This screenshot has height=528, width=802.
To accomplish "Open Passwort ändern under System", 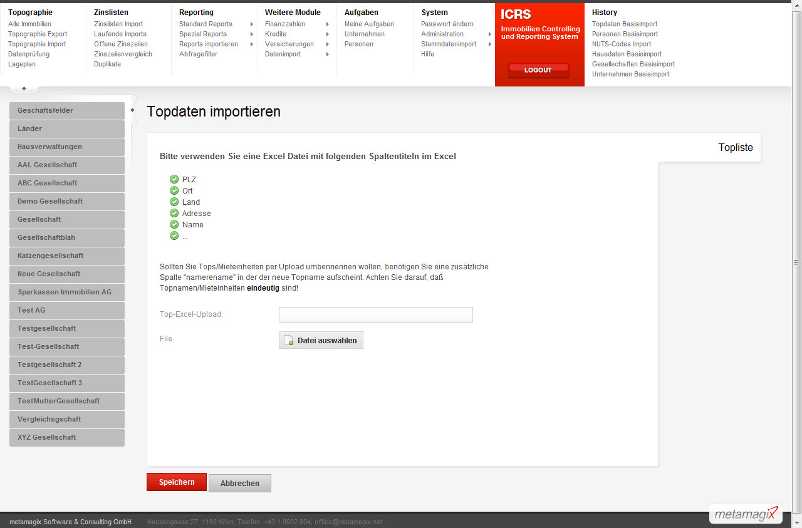I will [x=447, y=24].
